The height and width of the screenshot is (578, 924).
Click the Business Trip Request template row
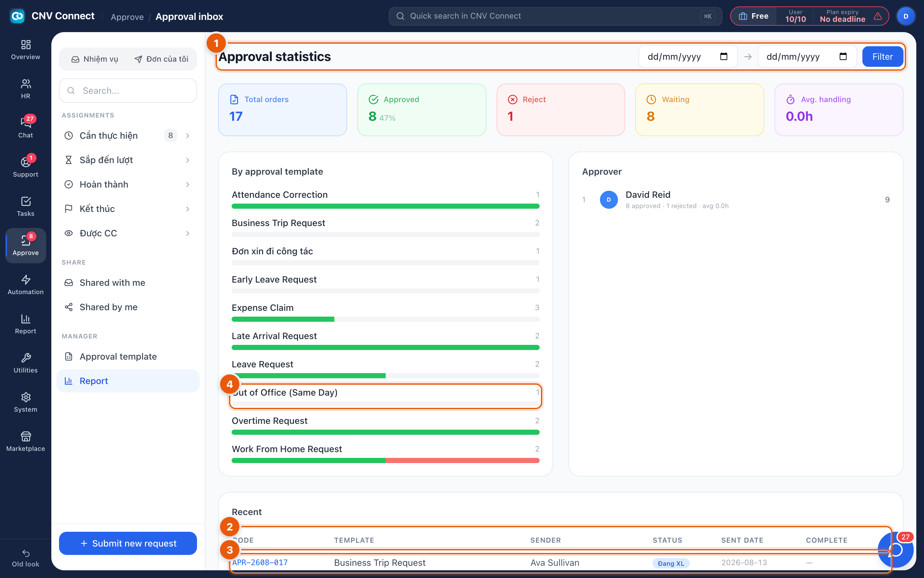coord(385,227)
